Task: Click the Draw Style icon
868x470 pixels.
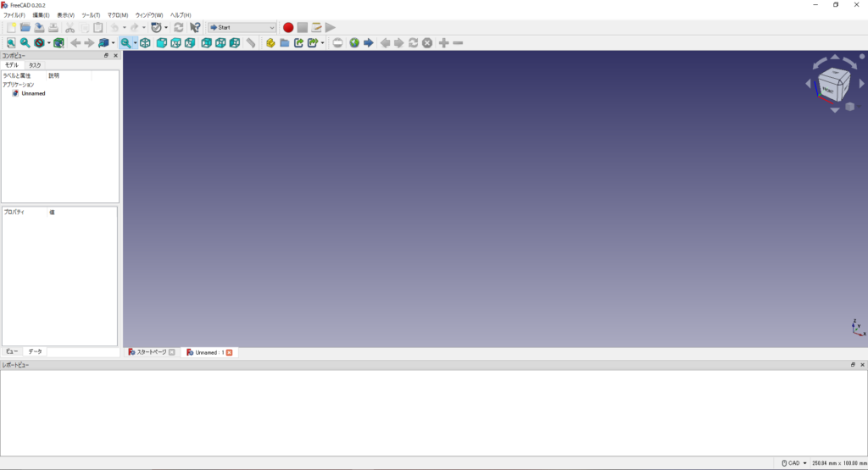Action: click(39, 42)
